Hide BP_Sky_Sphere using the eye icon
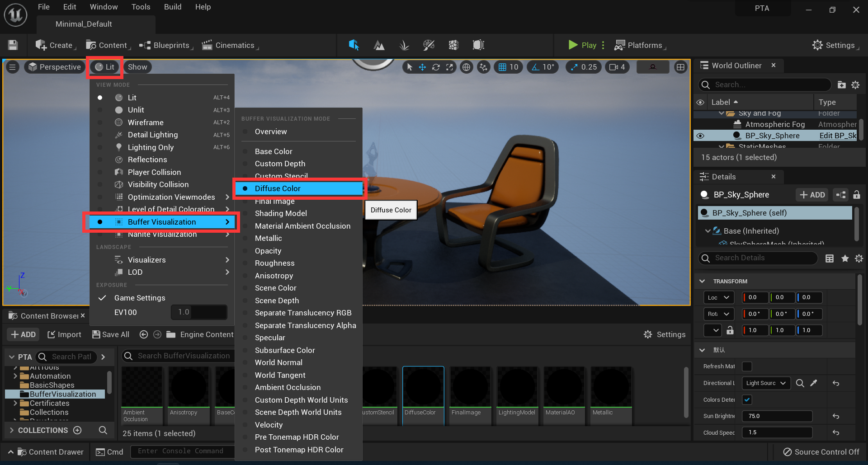The width and height of the screenshot is (868, 465). tap(700, 136)
